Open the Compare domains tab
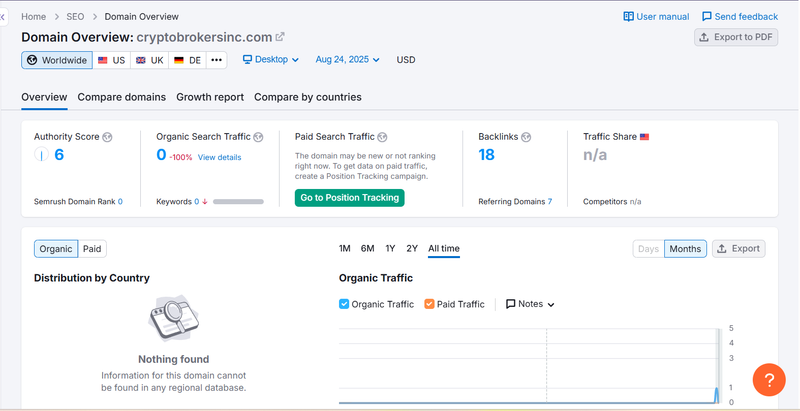Screen dimensions: 800x411 click(x=121, y=97)
